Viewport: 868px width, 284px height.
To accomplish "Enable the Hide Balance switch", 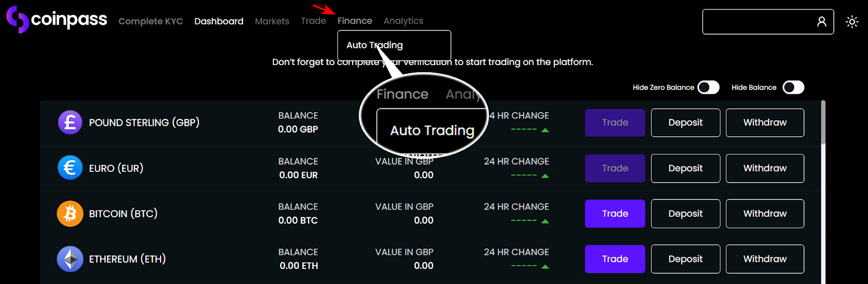I will (x=793, y=87).
